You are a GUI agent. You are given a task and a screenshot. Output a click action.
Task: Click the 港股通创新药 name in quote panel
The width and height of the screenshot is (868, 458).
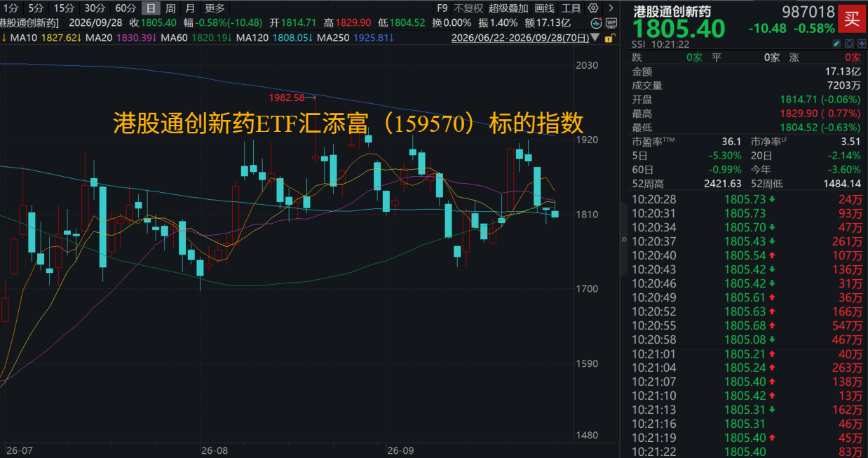(672, 12)
